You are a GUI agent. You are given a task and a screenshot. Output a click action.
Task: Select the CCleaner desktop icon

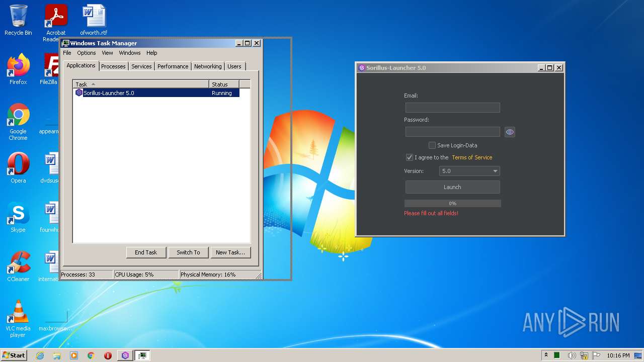coord(18,266)
